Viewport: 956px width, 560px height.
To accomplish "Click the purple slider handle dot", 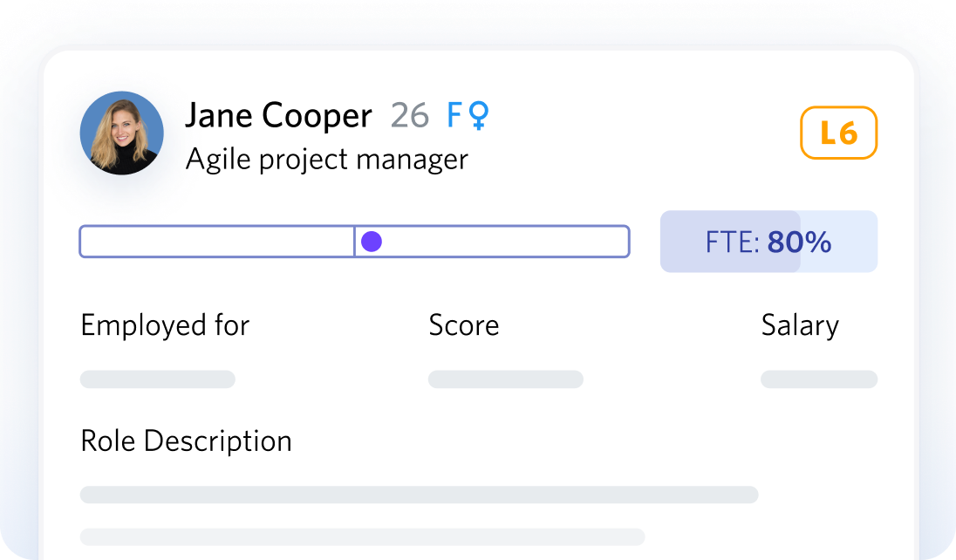I will coord(372,242).
